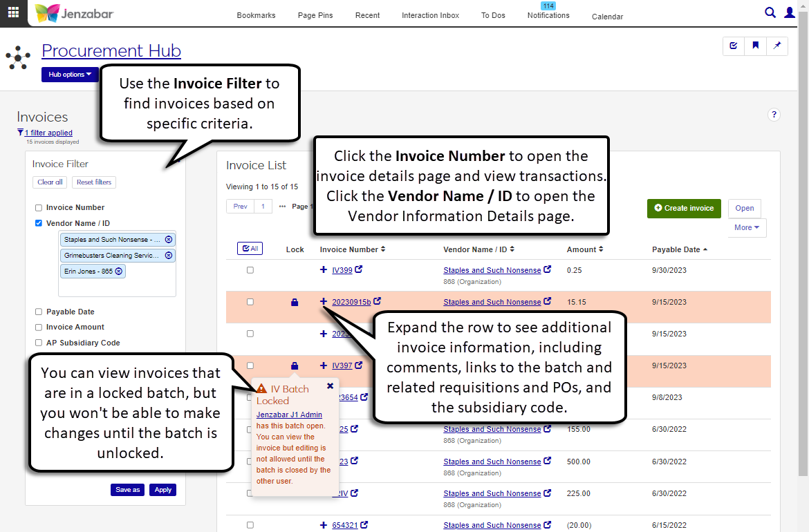The image size is (809, 532).
Task: Click the Create invoice button
Action: pos(684,208)
